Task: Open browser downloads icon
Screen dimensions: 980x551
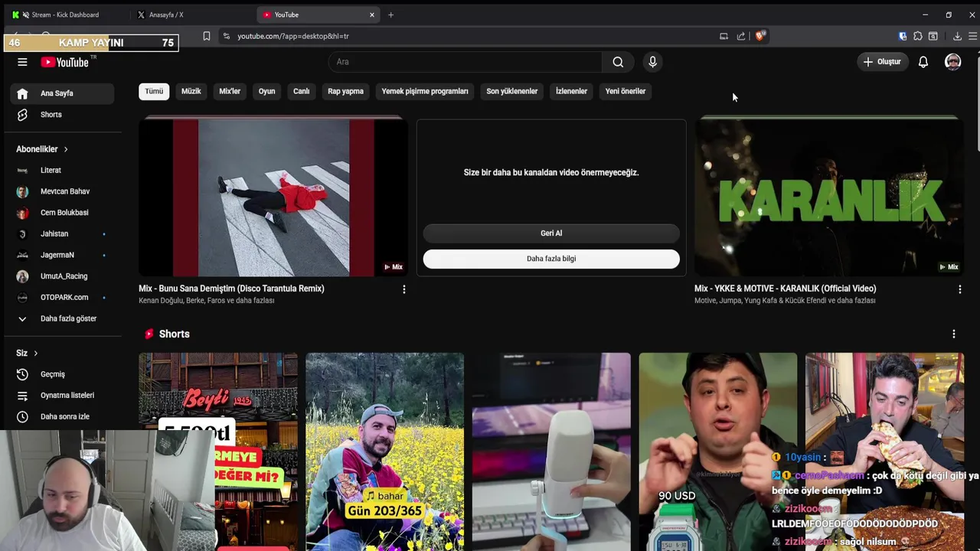Action: [957, 36]
